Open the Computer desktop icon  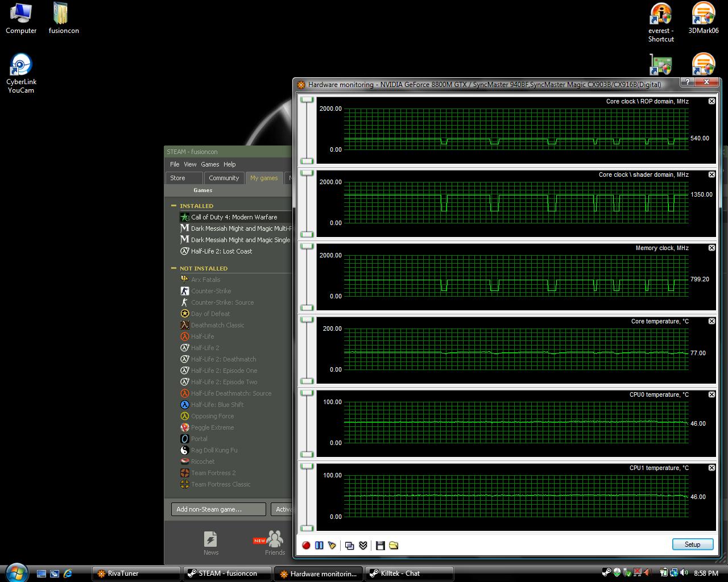21,18
